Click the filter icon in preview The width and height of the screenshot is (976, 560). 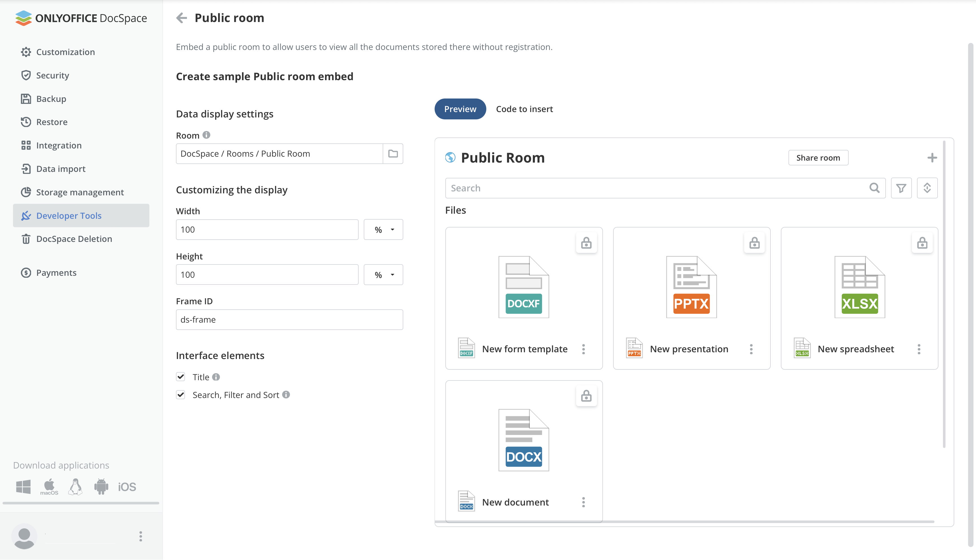(x=901, y=188)
